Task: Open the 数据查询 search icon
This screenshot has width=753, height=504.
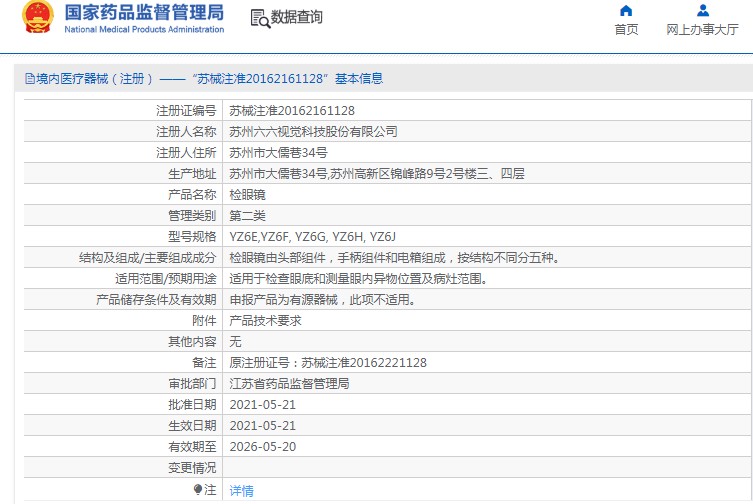Action: 260,18
